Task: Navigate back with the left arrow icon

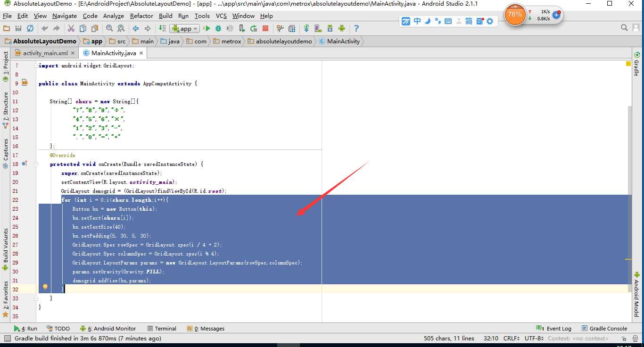Action: [x=136, y=28]
